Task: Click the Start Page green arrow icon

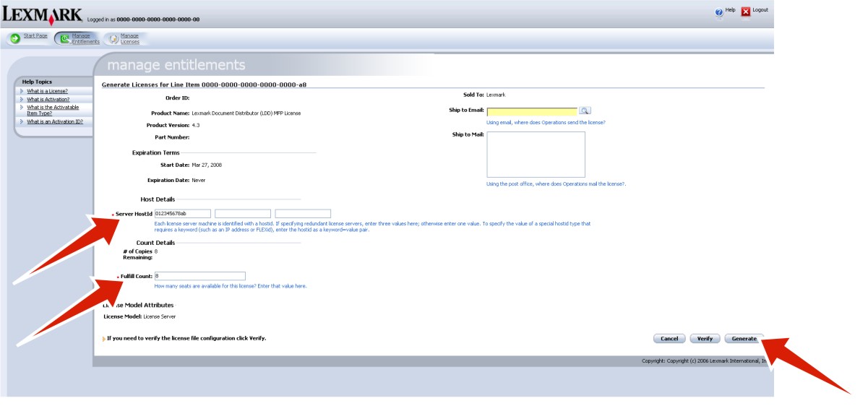Action: coord(14,38)
